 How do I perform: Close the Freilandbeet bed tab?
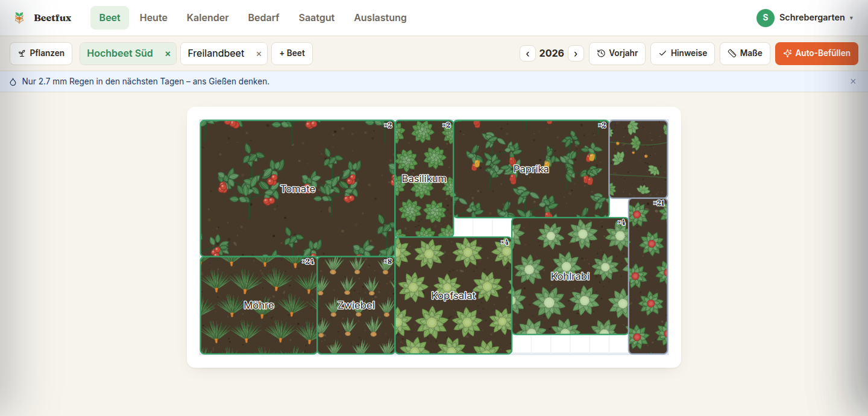tap(259, 54)
